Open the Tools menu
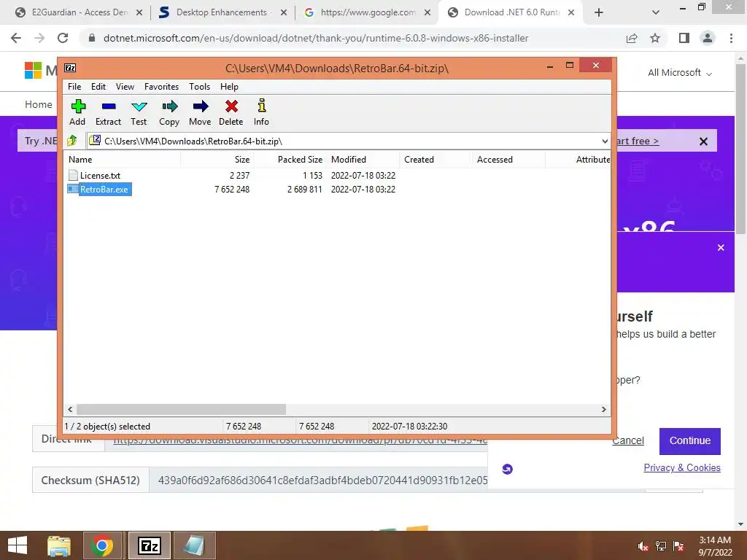The width and height of the screenshot is (747, 560). [x=199, y=87]
